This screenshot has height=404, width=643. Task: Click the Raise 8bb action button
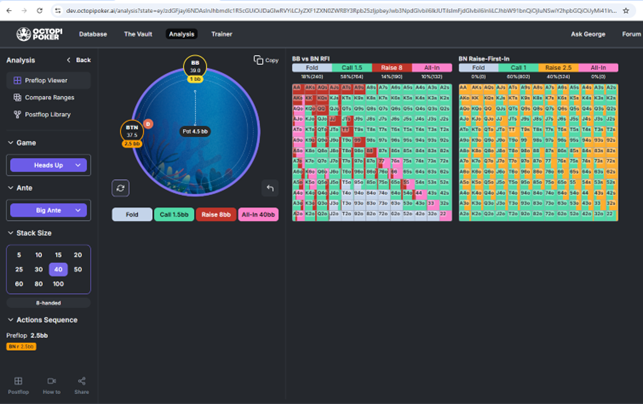pos(215,214)
